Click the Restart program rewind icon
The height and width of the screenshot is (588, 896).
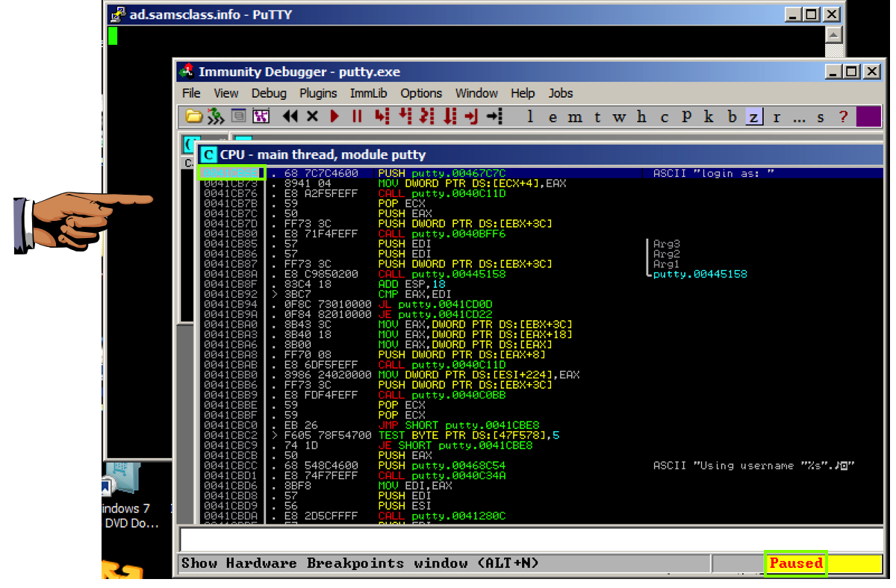[x=290, y=116]
